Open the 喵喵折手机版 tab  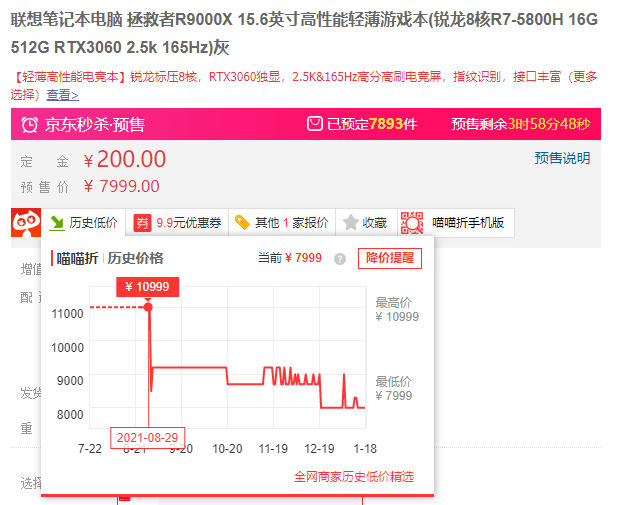456,223
